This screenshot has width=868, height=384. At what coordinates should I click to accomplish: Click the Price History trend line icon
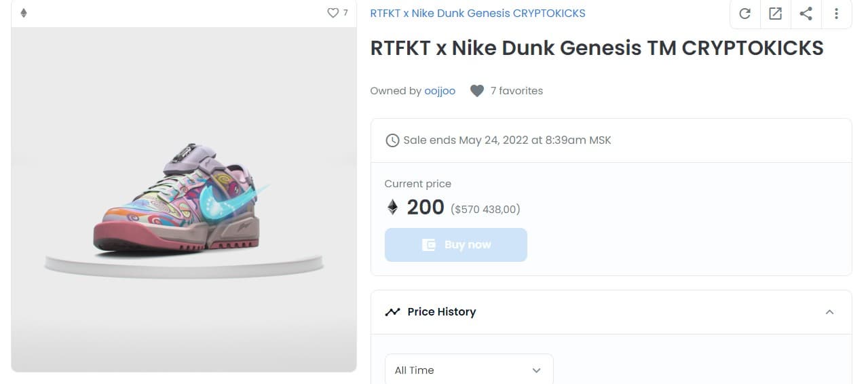coord(392,312)
